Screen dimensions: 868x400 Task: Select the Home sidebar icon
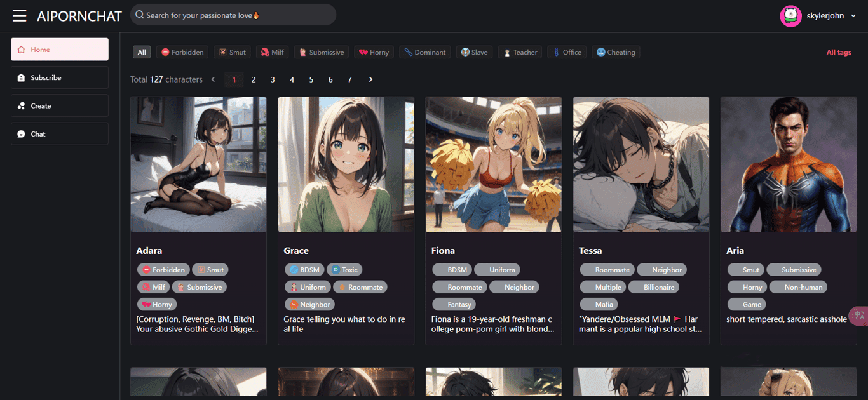[x=20, y=48]
